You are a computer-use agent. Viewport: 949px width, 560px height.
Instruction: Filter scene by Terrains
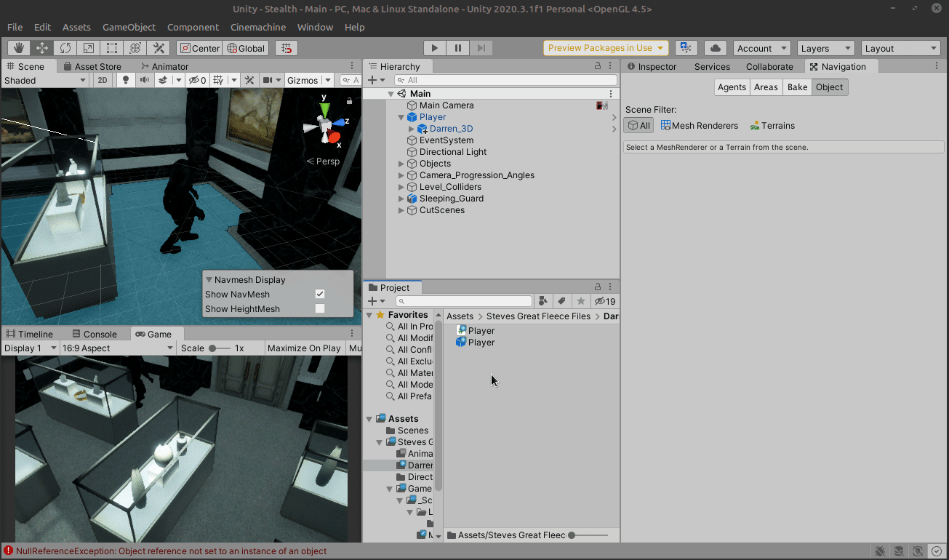772,125
